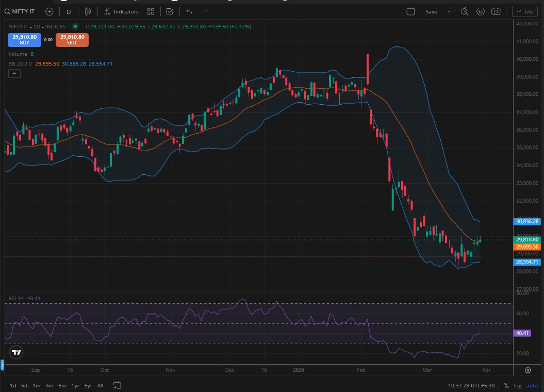Undo the last chart action

189,11
